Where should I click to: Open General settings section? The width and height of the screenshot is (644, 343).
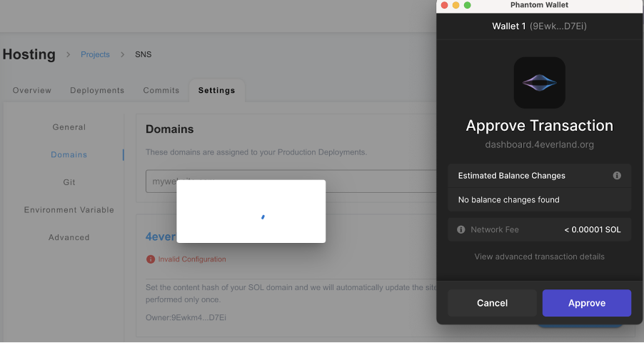pos(69,127)
